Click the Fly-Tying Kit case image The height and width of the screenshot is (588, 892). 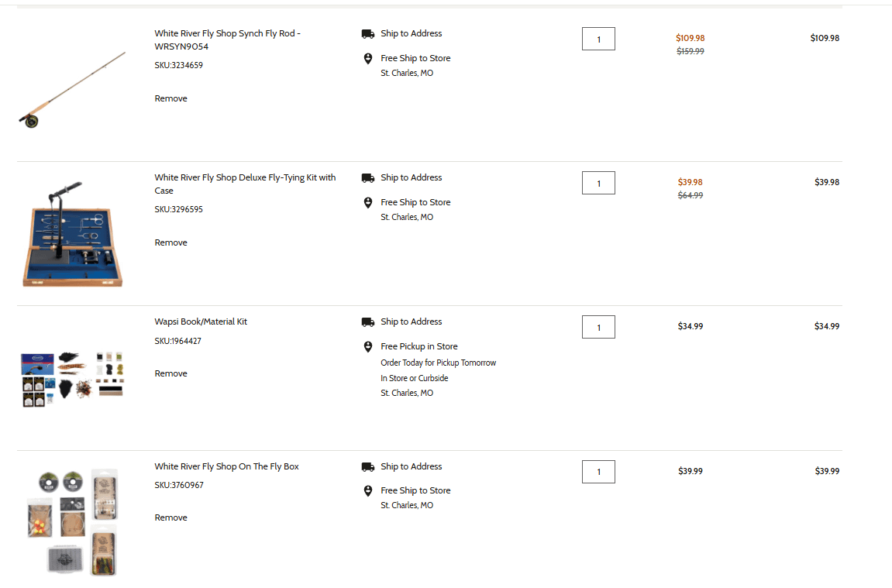72,235
